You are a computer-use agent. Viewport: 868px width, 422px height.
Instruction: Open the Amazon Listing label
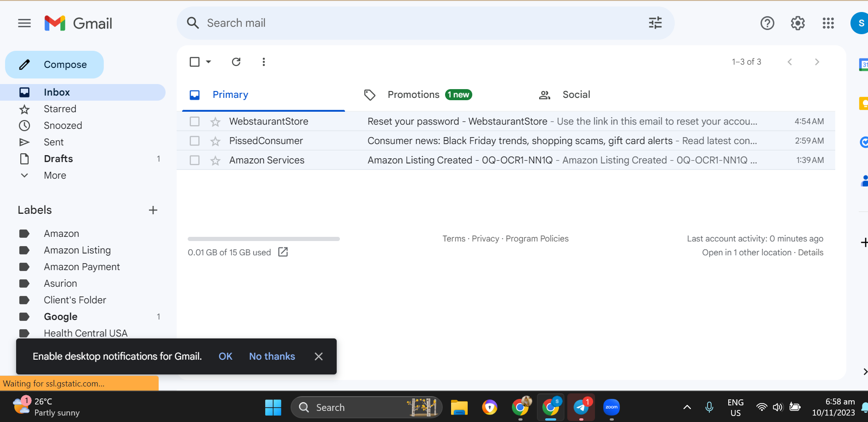(x=77, y=250)
